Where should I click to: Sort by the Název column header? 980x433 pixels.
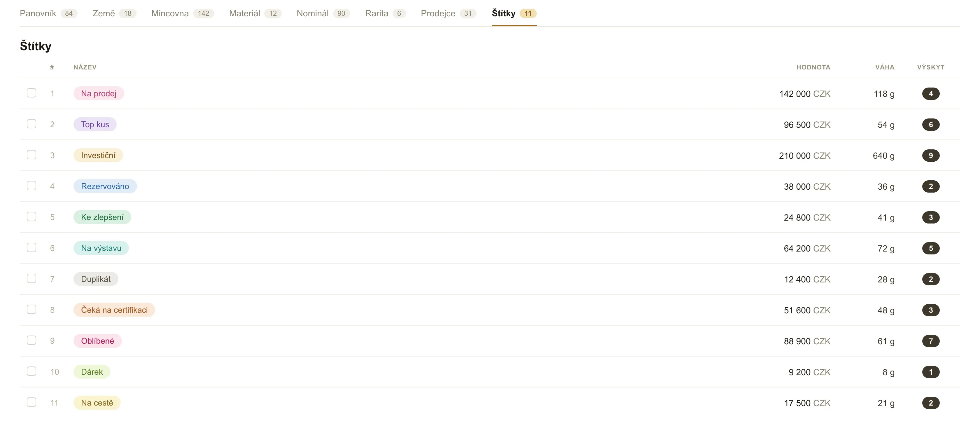click(85, 67)
